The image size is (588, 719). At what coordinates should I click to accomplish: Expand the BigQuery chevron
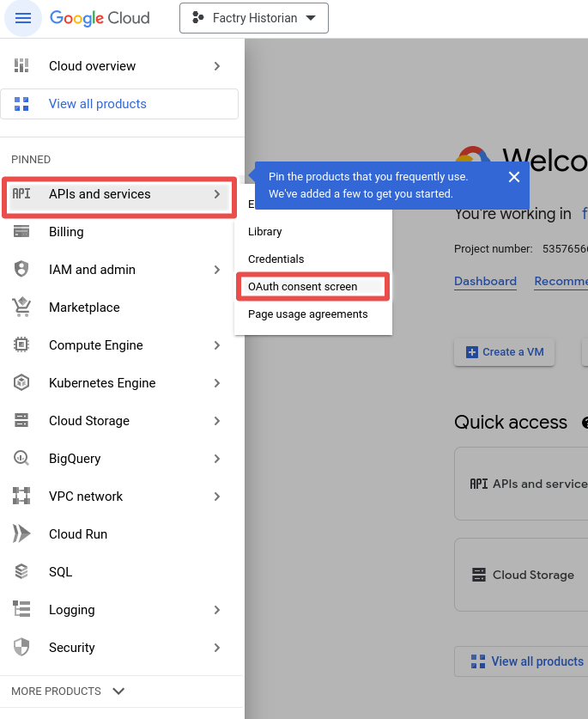pos(217,459)
